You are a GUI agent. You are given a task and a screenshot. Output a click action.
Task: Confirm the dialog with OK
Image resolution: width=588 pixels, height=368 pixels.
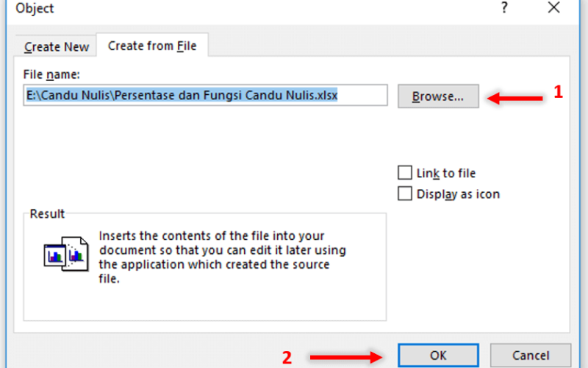click(x=438, y=355)
